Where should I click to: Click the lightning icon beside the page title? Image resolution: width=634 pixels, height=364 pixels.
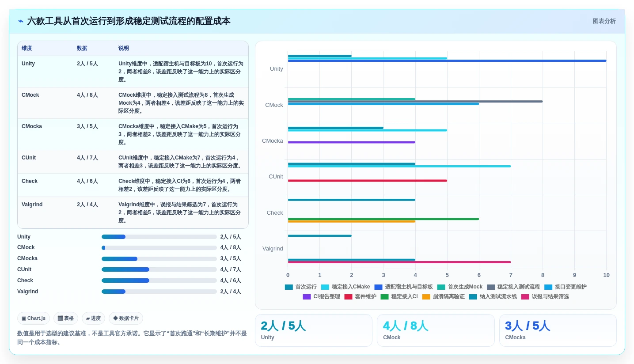click(x=20, y=21)
